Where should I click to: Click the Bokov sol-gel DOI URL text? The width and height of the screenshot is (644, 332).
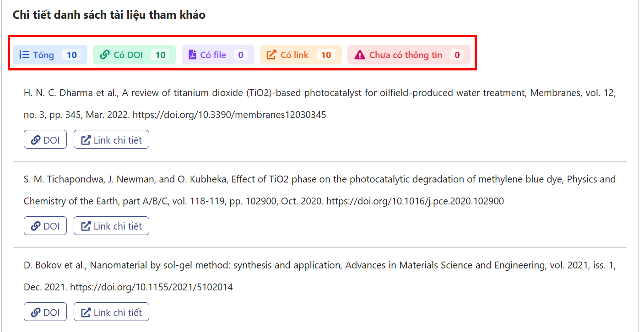(151, 287)
